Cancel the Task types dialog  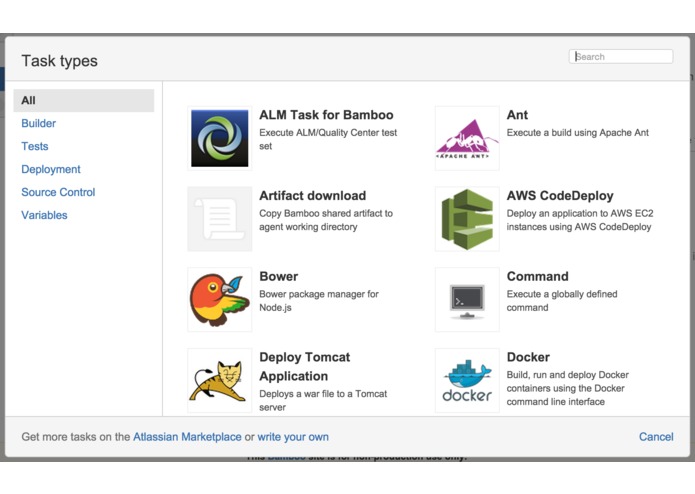pyautogui.click(x=656, y=437)
